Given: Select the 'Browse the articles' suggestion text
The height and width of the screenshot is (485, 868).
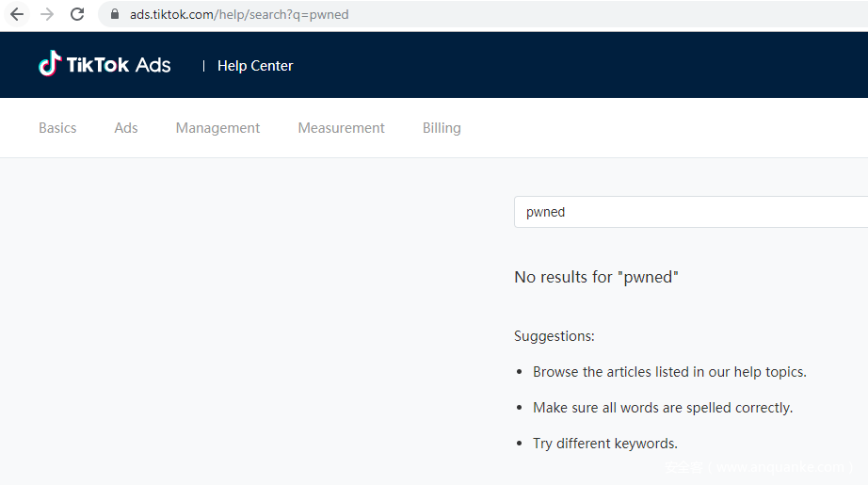Looking at the screenshot, I should pyautogui.click(x=669, y=372).
